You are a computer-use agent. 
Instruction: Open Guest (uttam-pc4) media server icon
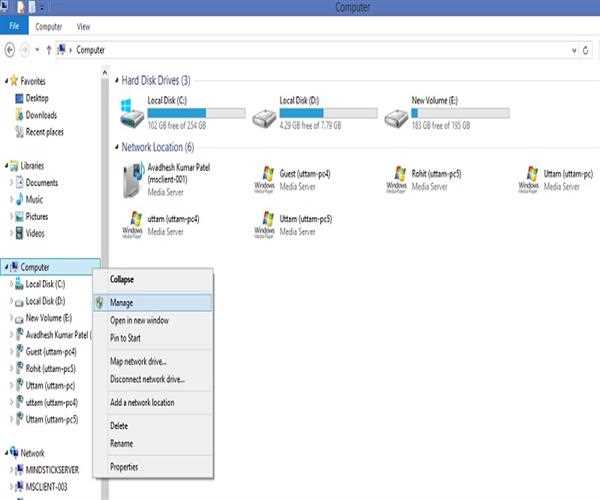pos(264,180)
